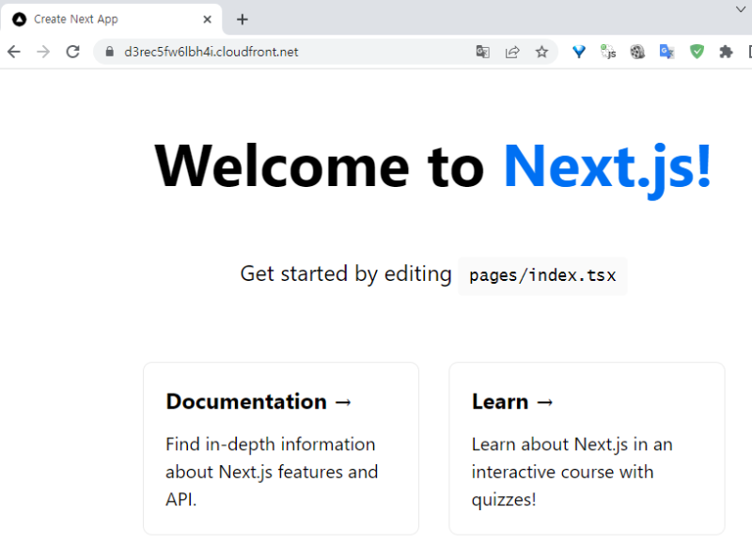This screenshot has height=560, width=752.
Task: Expand the tab search chevron
Action: click(741, 9)
